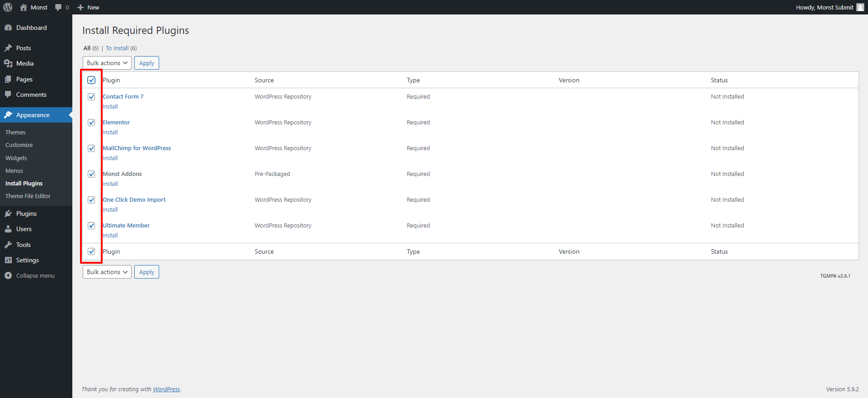This screenshot has width=868, height=398.
Task: Open the Dashboard gauge icon
Action: (x=8, y=28)
